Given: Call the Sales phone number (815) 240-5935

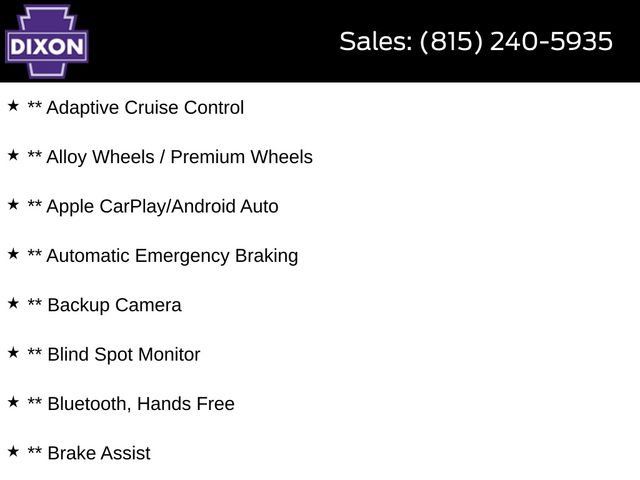Looking at the screenshot, I should [516, 42].
